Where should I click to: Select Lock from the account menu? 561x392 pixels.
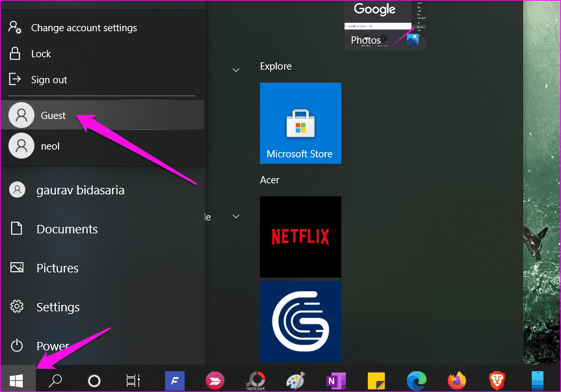point(103,54)
